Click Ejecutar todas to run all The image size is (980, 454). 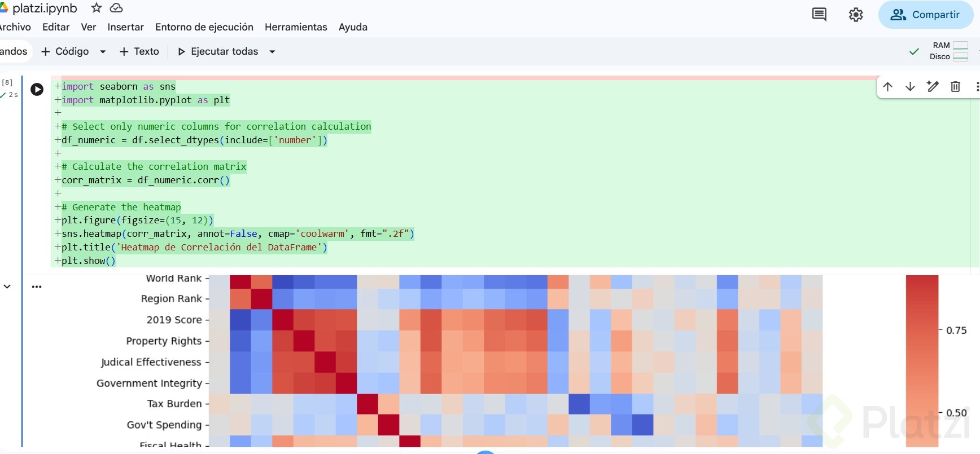pyautogui.click(x=218, y=51)
